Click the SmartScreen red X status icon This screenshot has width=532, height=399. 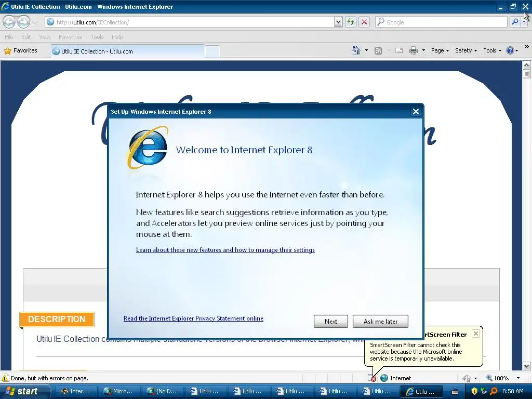point(372,378)
